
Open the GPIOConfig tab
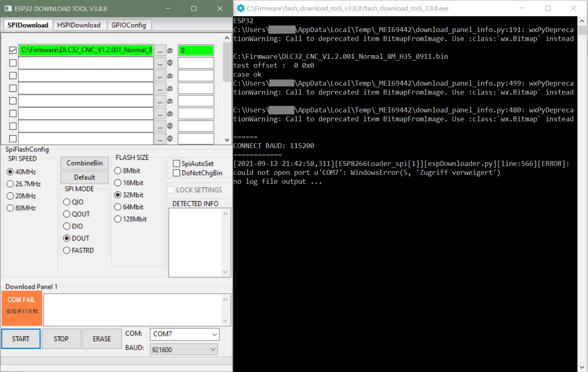[x=129, y=25]
